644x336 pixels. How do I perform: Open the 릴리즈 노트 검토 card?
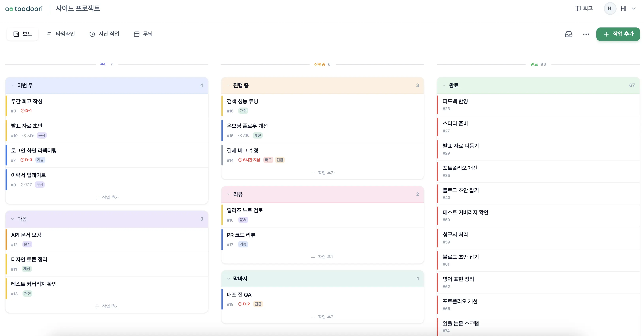tap(323, 215)
